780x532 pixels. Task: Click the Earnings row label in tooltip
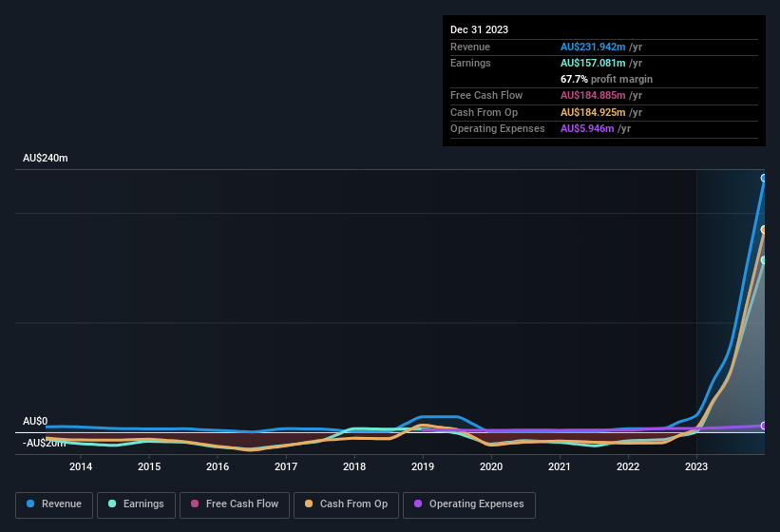click(470, 63)
